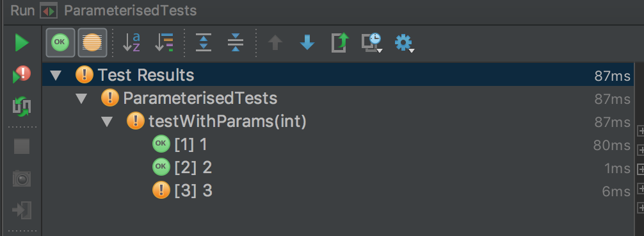Toggle Show Passed tests button
This screenshot has width=644, height=236.
(x=60, y=42)
